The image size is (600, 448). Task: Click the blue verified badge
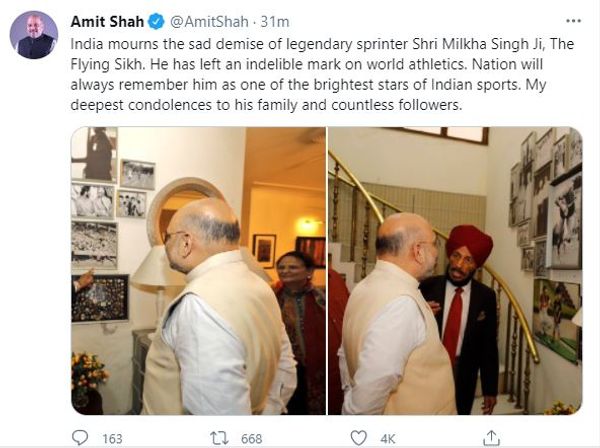point(156,22)
